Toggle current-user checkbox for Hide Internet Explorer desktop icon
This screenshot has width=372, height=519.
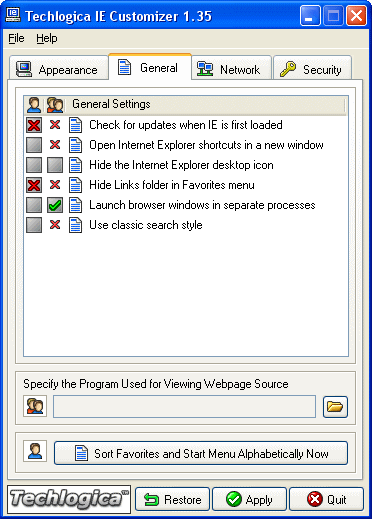click(34, 165)
